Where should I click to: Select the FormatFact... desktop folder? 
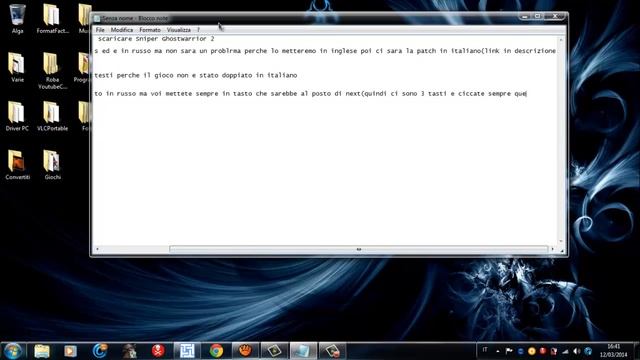(x=52, y=18)
